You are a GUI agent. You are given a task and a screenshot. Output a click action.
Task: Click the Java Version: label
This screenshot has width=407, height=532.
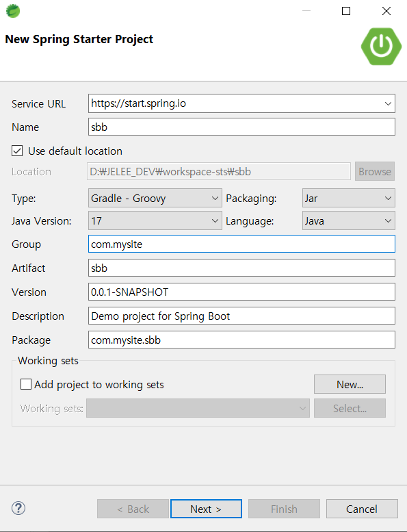click(x=41, y=221)
